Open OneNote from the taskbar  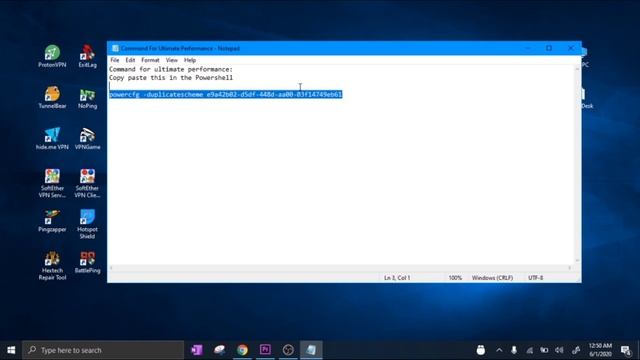tap(197, 350)
